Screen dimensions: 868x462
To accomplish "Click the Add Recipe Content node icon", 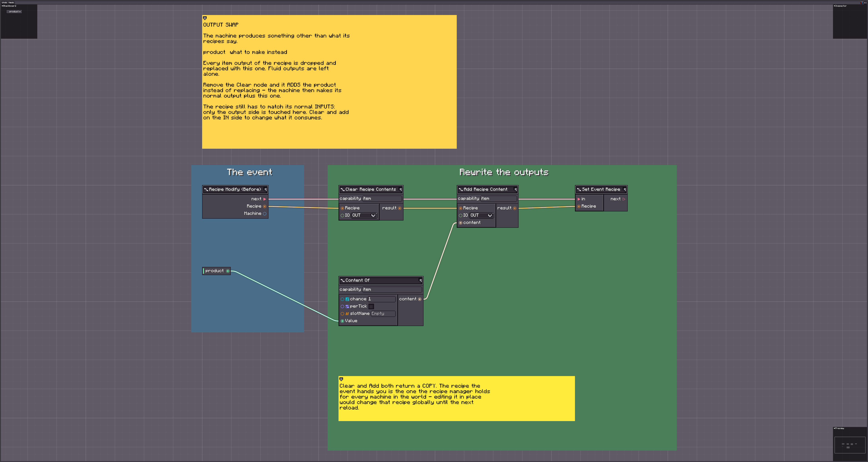I will (x=461, y=189).
